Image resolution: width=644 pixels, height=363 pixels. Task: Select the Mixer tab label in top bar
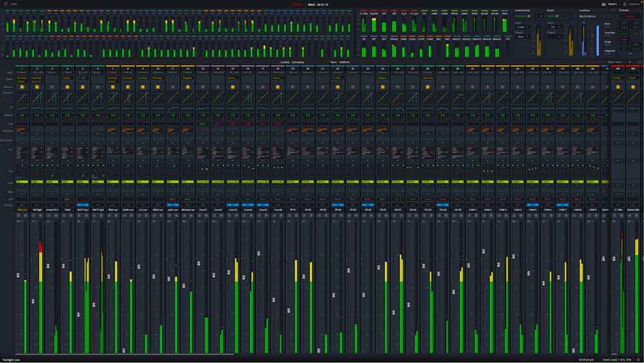point(612,4)
